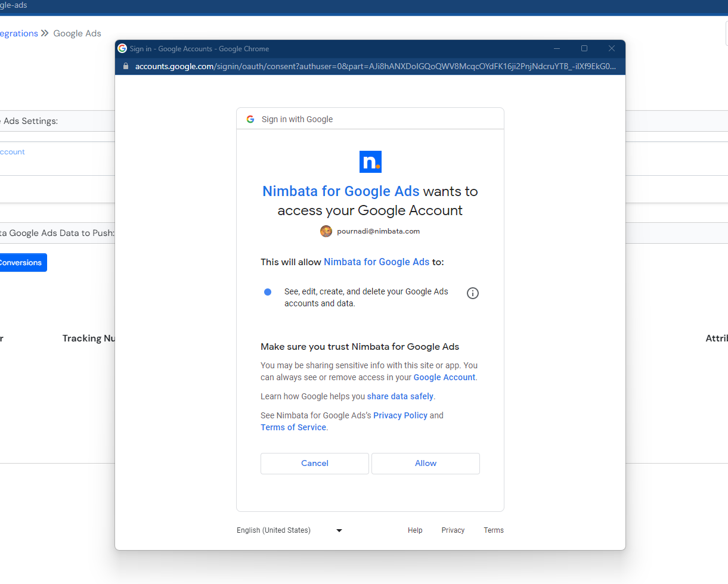The image size is (728, 584).
Task: Open the Privacy Policy link
Action: 400,415
